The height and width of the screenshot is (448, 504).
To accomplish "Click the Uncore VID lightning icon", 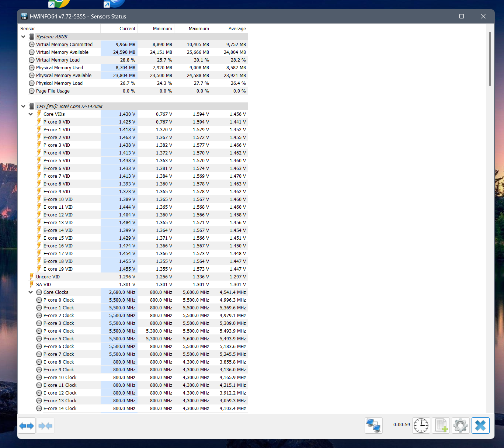I will (x=31, y=277).
